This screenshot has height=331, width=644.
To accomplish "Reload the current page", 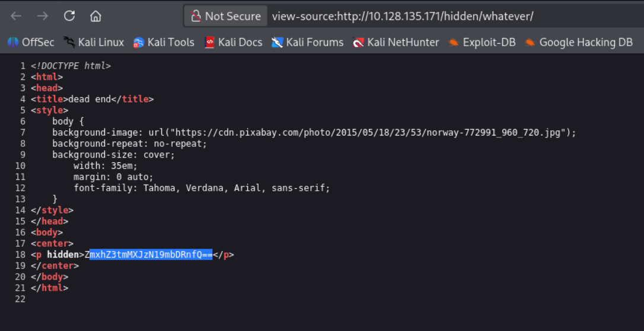I will click(x=69, y=16).
